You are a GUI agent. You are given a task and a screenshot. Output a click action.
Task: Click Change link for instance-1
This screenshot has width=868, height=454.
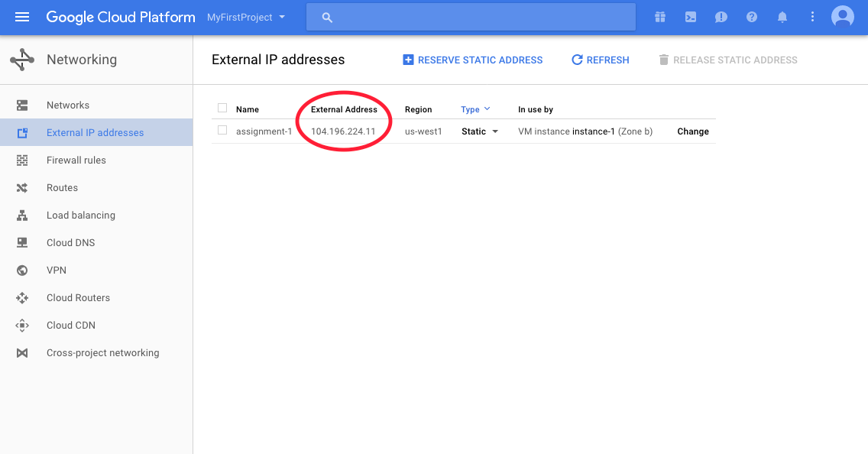(692, 131)
